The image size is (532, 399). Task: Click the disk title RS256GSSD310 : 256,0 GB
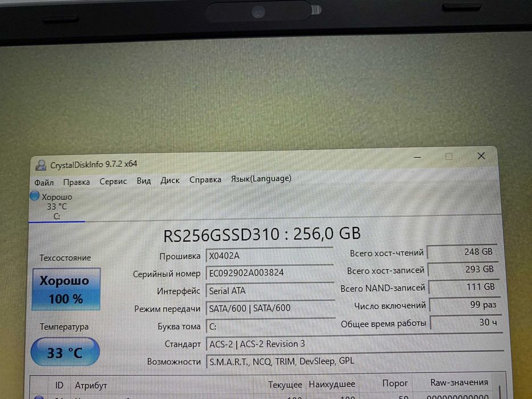(x=262, y=234)
